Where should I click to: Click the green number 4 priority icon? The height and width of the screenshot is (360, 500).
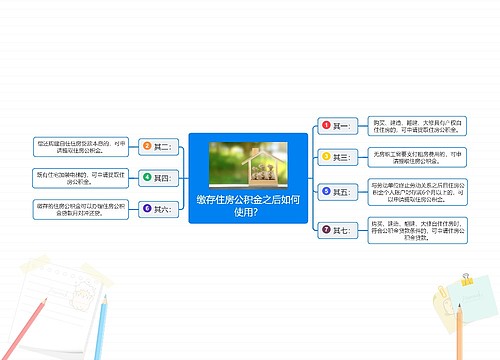(x=147, y=177)
